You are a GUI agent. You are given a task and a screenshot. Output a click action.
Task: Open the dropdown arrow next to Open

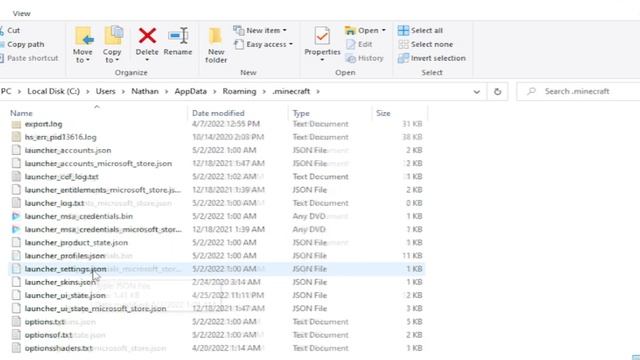point(384,31)
